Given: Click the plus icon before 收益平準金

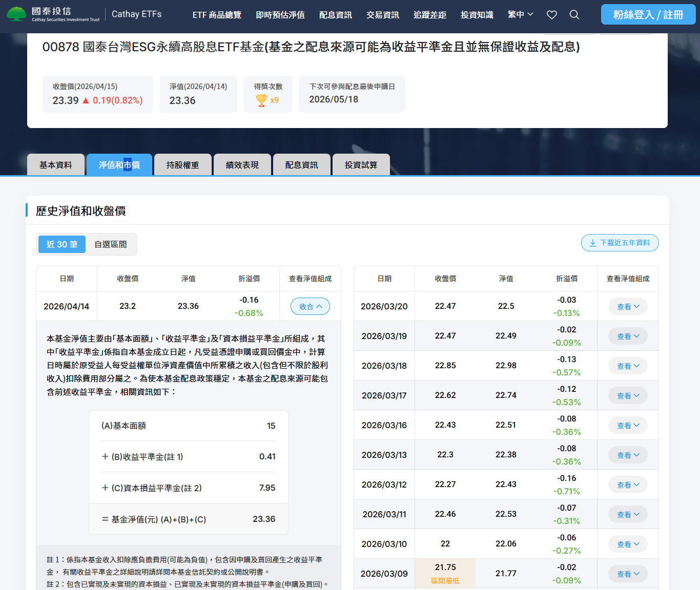Looking at the screenshot, I should pos(105,456).
